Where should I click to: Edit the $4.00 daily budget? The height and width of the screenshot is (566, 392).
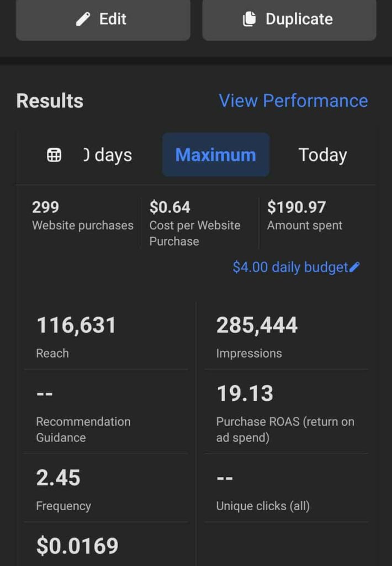click(x=290, y=268)
